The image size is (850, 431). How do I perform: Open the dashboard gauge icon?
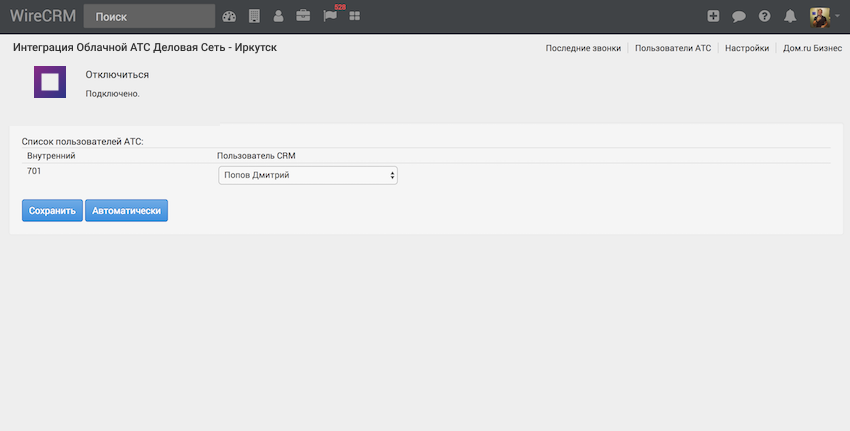[x=229, y=16]
